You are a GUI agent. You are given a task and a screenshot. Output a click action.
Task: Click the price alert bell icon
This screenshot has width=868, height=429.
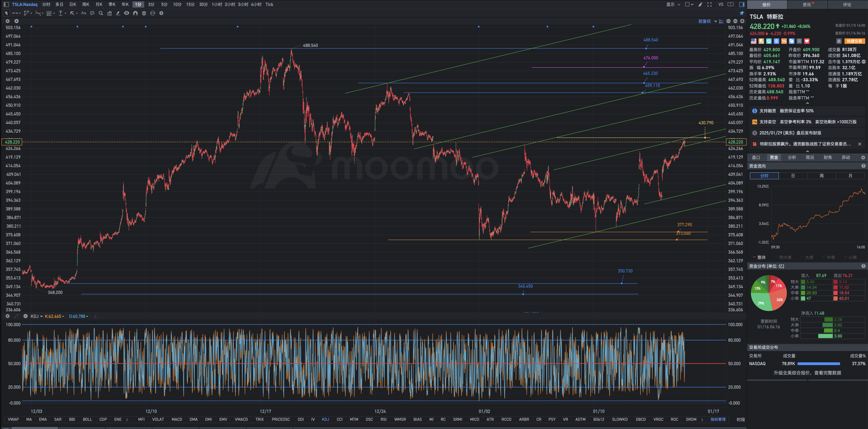pos(839,41)
